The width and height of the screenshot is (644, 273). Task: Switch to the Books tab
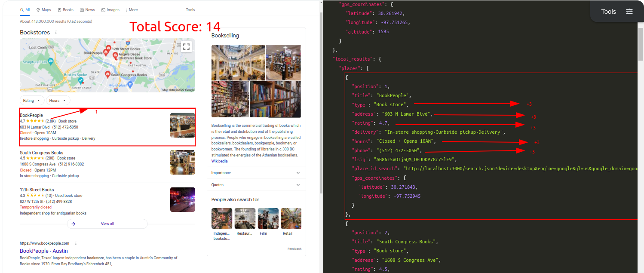point(65,10)
